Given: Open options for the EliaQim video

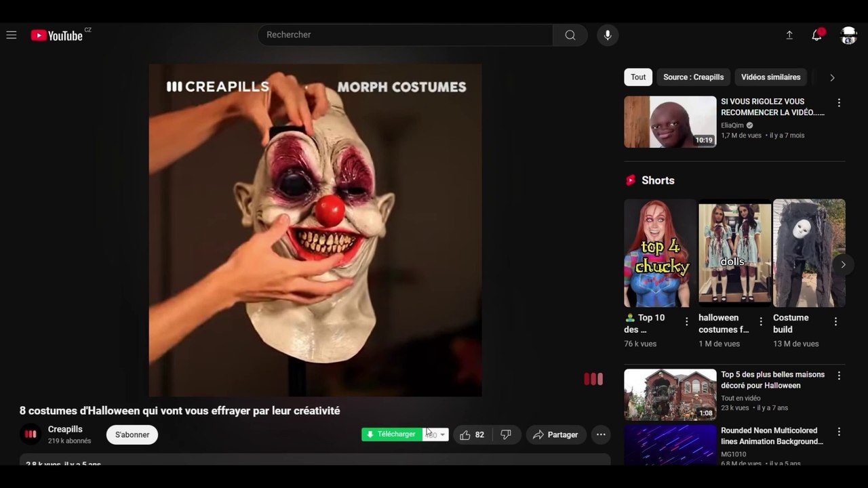Looking at the screenshot, I should point(839,103).
